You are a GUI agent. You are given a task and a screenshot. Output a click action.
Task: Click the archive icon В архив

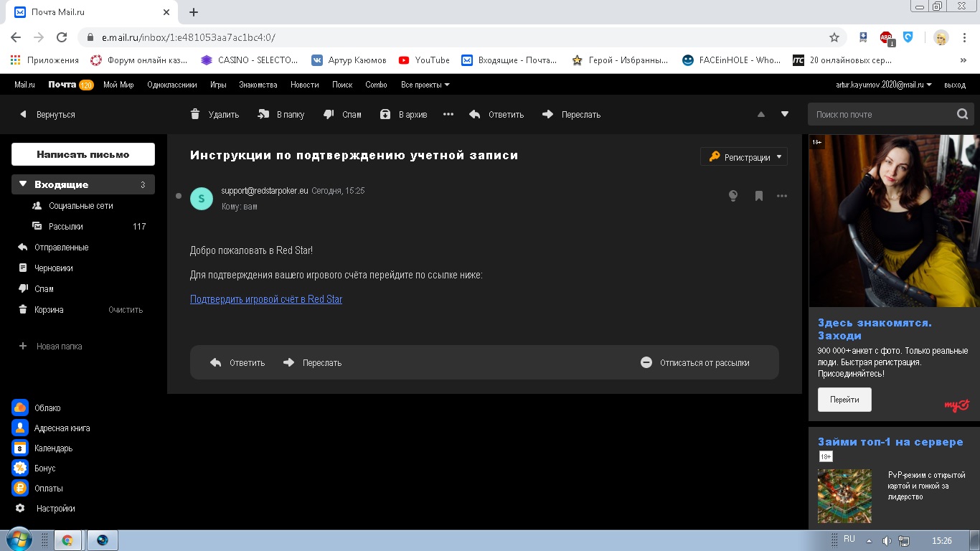385,114
